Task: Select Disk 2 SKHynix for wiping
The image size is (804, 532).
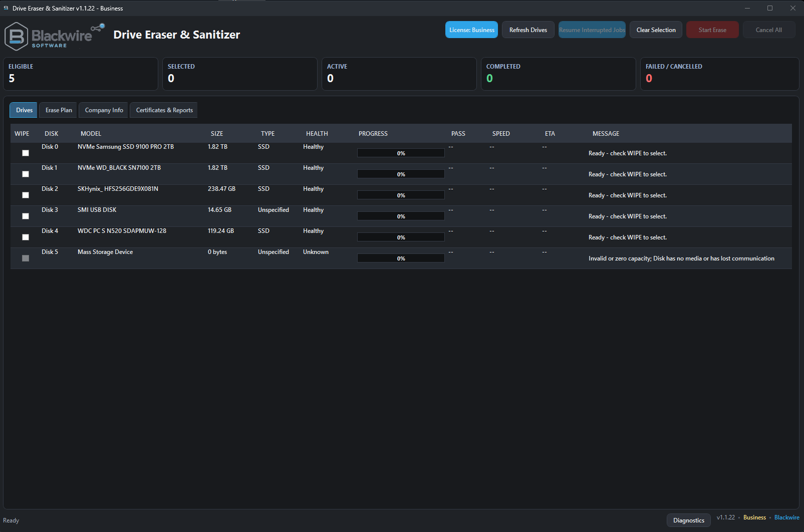Action: pos(26,195)
